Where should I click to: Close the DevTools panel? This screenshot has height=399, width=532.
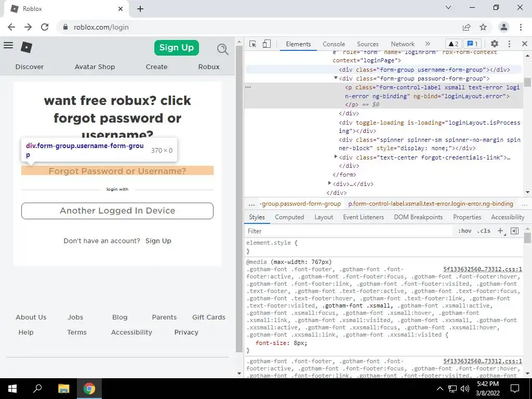click(x=525, y=44)
